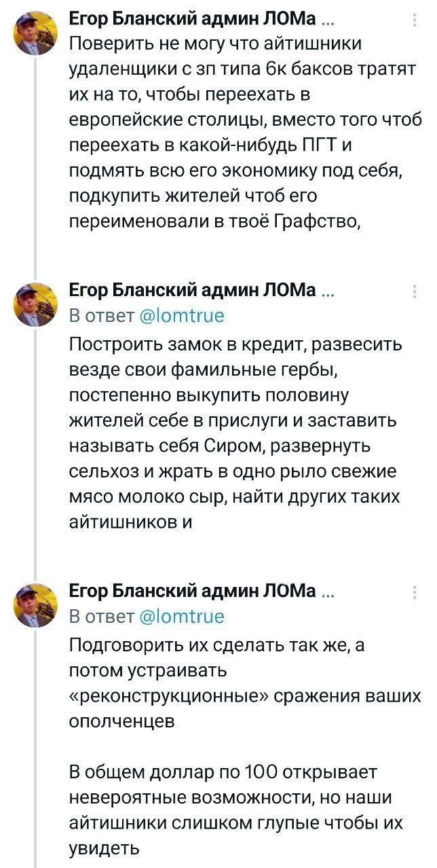Click 'В ответ' label in the third tweet

[102, 616]
